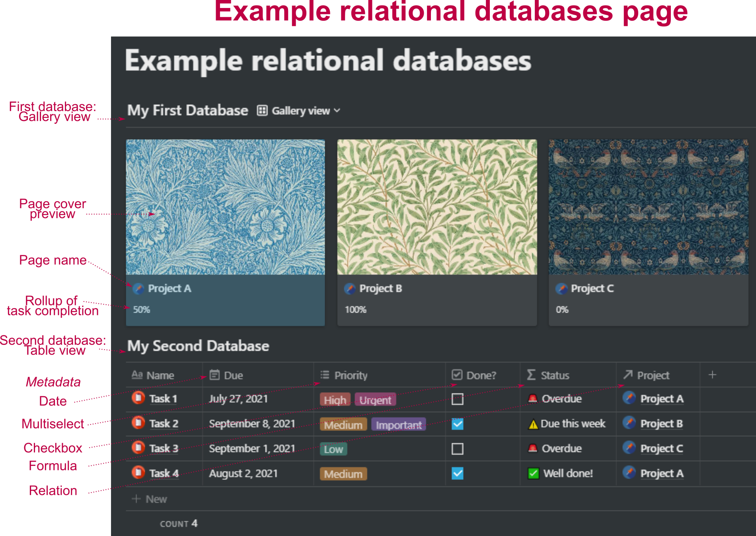Click the Task 1 page icon
This screenshot has width=756, height=536.
pyautogui.click(x=138, y=398)
